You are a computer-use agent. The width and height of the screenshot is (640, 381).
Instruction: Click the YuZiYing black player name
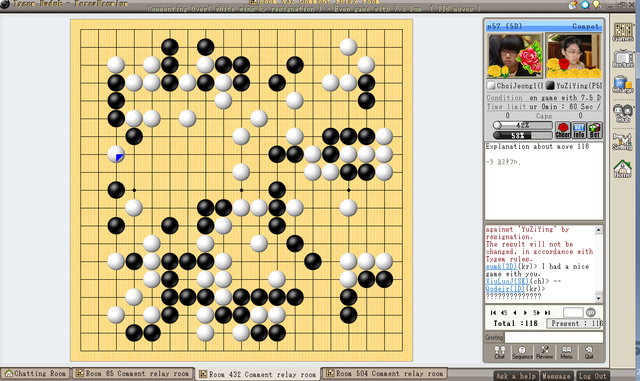578,86
